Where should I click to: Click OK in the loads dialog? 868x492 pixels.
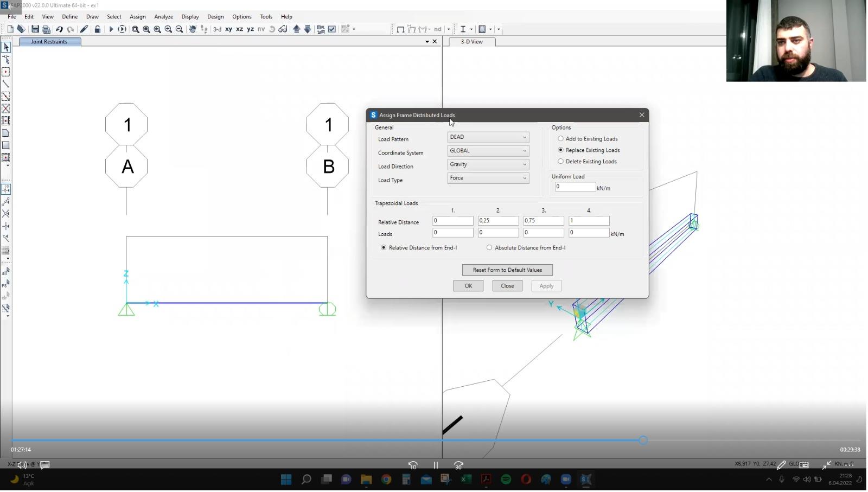(x=468, y=286)
